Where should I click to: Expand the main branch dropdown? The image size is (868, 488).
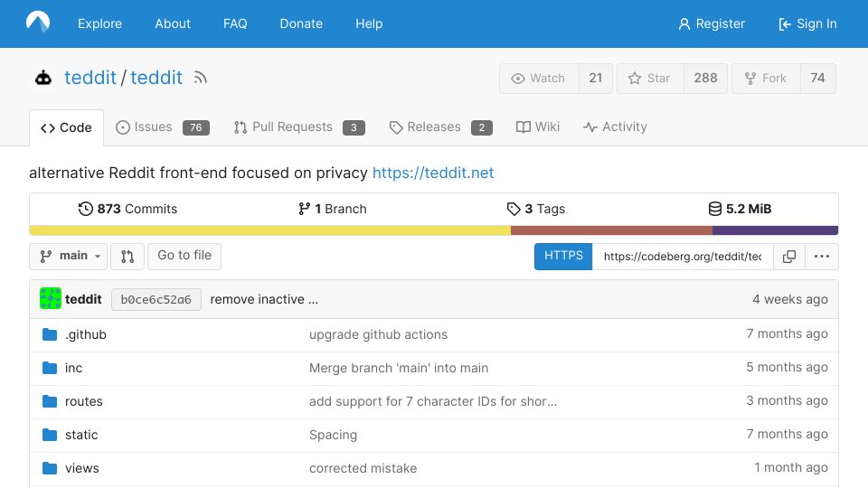(x=68, y=256)
